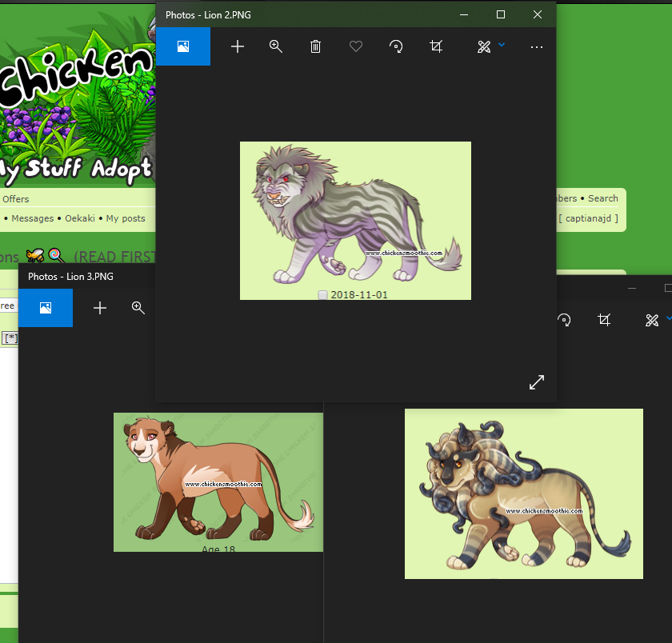Image resolution: width=672 pixels, height=643 pixels.
Task: Click Add to plus in Lion 3 window
Action: [x=100, y=308]
